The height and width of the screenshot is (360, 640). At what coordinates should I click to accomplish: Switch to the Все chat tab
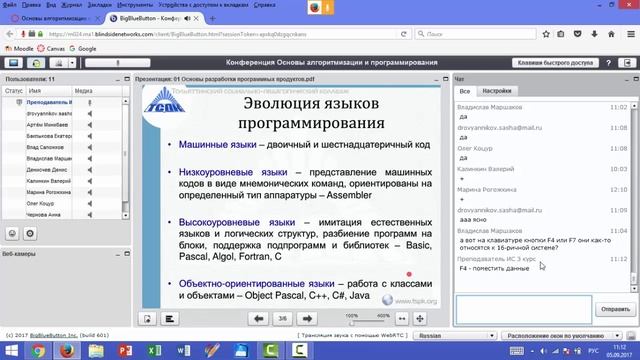(465, 91)
